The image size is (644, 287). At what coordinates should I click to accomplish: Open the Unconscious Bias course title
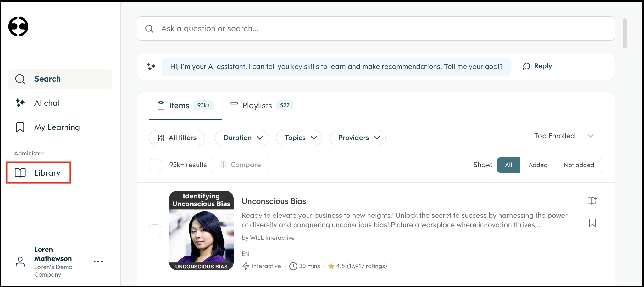click(274, 201)
